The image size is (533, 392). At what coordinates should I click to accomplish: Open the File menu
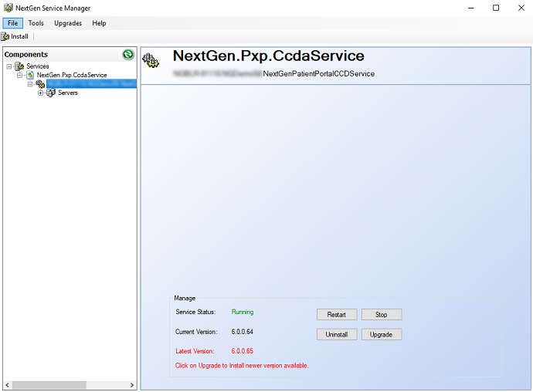(12, 23)
